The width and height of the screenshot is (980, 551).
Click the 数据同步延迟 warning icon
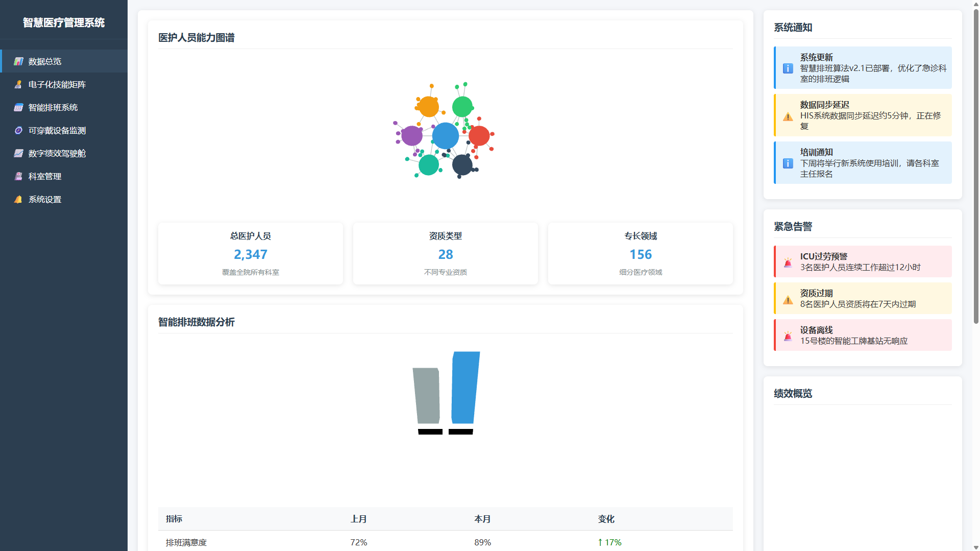tap(788, 116)
